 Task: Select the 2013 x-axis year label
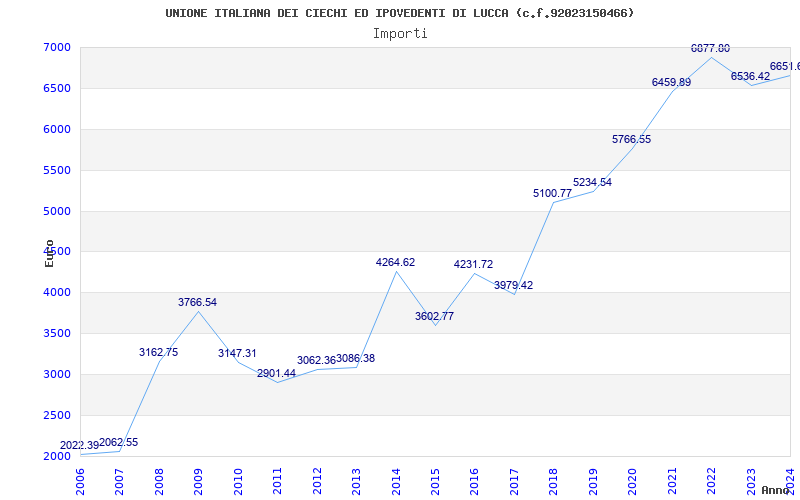click(356, 482)
